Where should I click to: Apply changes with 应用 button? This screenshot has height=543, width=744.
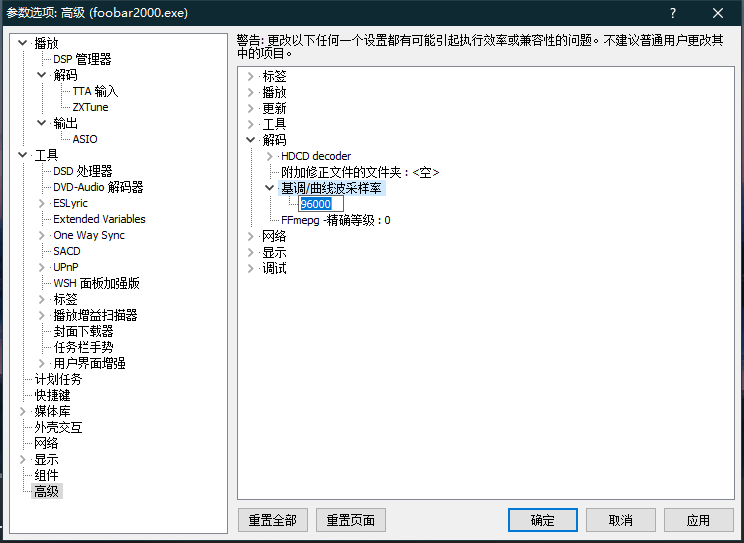pyautogui.click(x=698, y=520)
